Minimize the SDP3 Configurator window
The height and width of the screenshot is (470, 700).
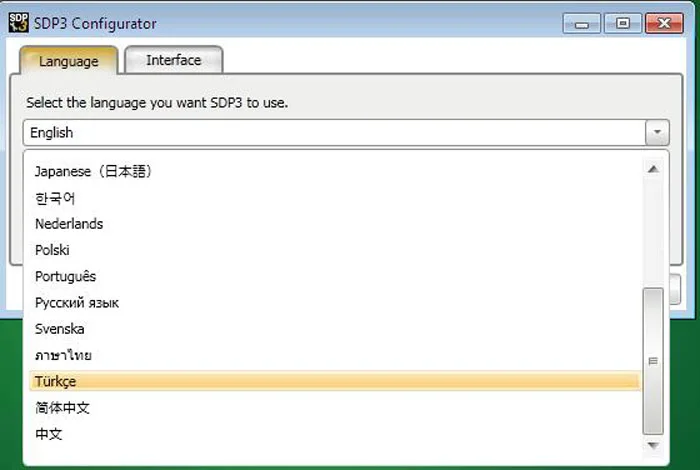tap(582, 23)
